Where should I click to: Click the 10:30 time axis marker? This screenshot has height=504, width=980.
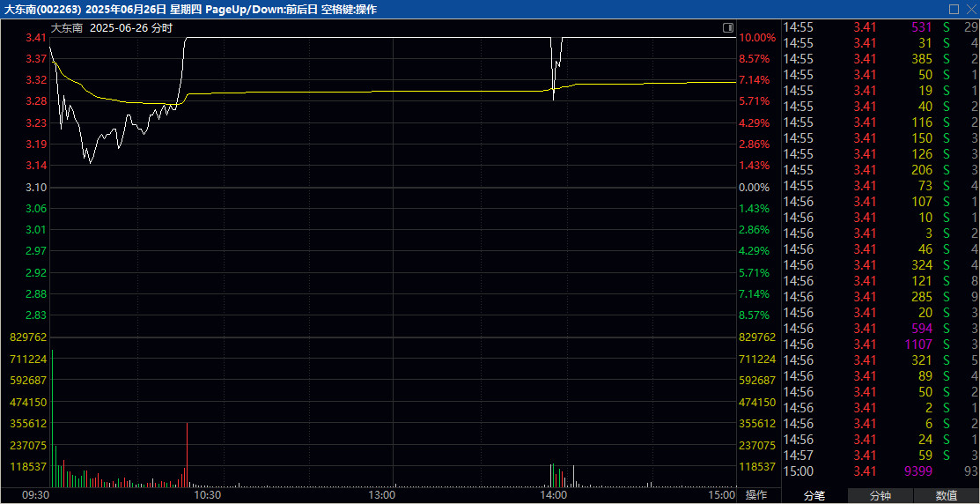coord(207,495)
